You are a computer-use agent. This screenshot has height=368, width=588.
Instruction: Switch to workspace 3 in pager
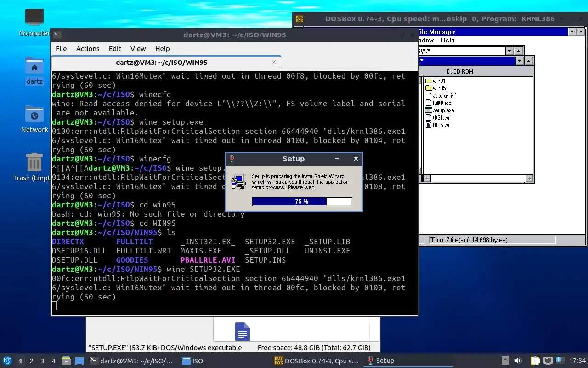point(43,361)
